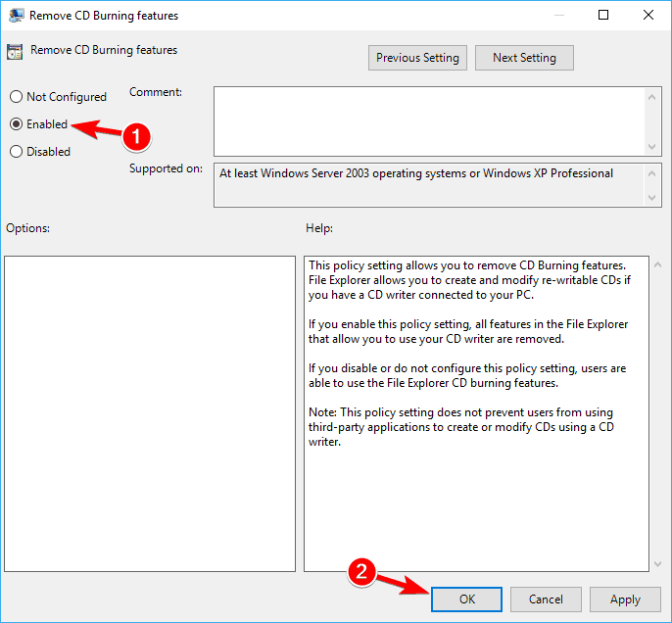This screenshot has width=672, height=623.
Task: Minimize the policy dialog window
Action: point(558,15)
